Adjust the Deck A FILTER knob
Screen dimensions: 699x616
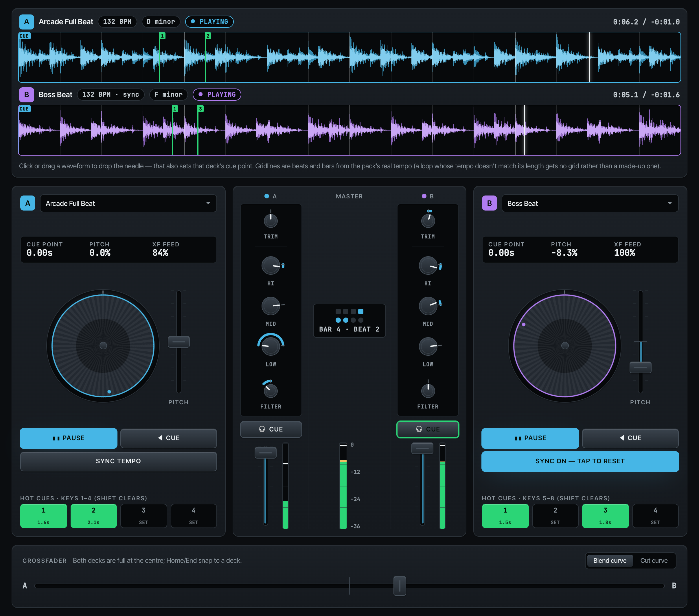(x=271, y=391)
